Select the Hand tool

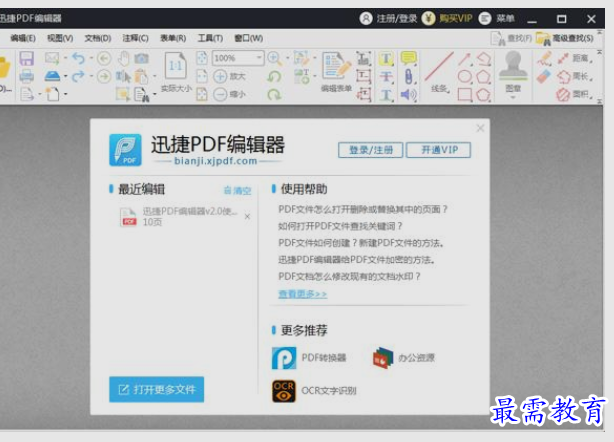coord(124,58)
